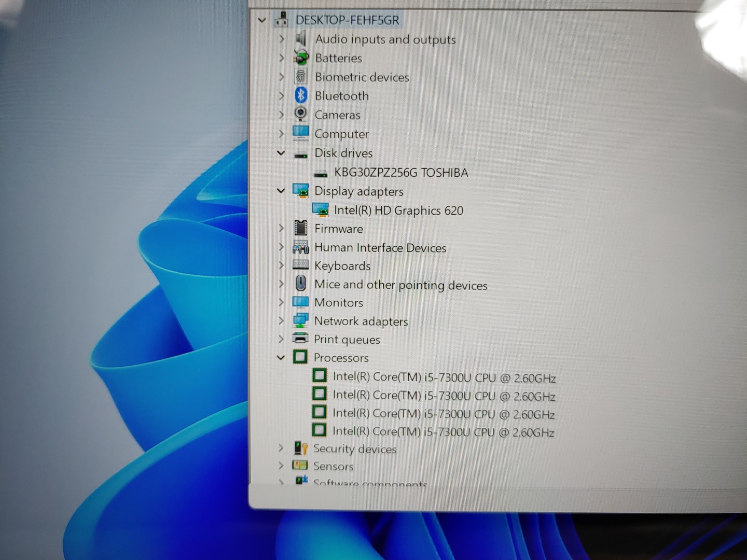Click the Bluetooth logo icon

(301, 95)
